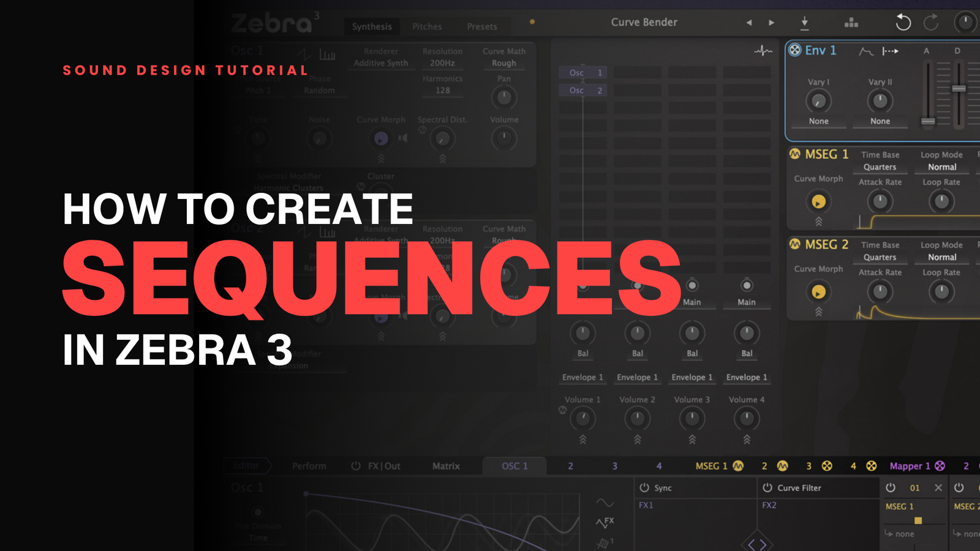This screenshot has width=980, height=551.
Task: Toggle the Sync power button
Action: click(x=644, y=488)
